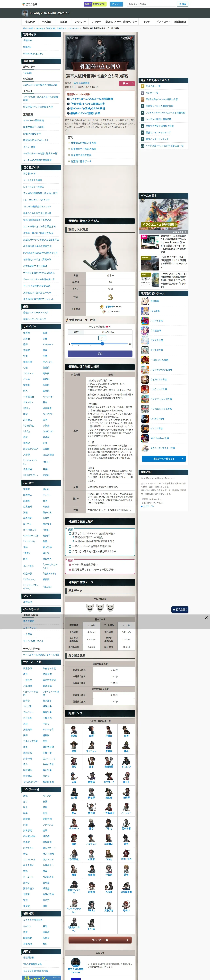
Task: Click 攻略ゲーム一覧をみる button
Action: coord(164,459)
